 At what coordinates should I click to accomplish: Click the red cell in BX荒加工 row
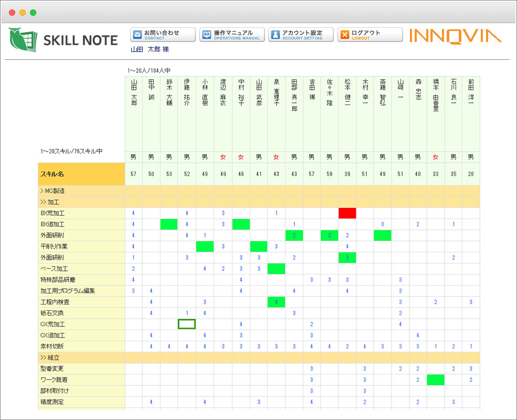click(x=347, y=213)
